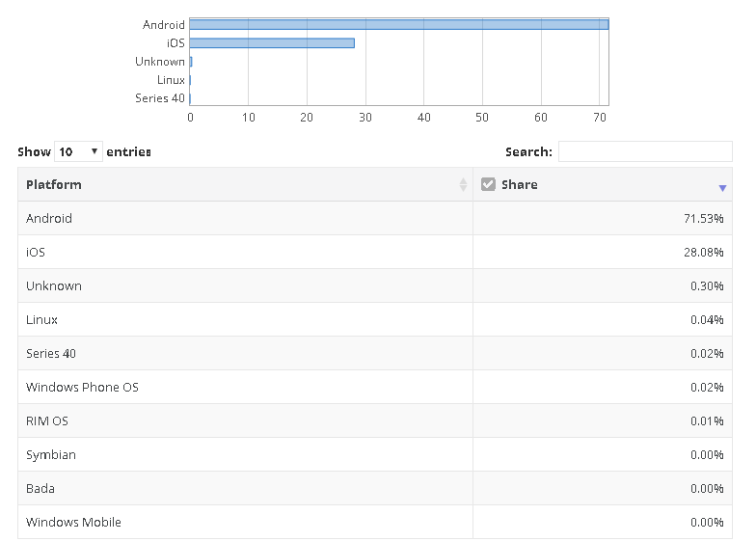Viewport: 756px width, 542px height.
Task: Click the Platform column sort arrows icon
Action: [x=463, y=185]
